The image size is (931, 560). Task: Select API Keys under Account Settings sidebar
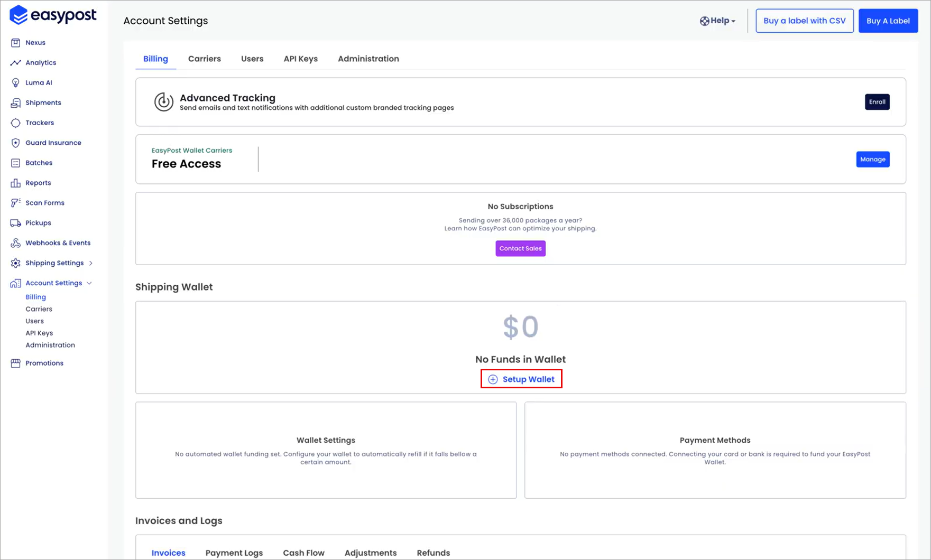39,333
